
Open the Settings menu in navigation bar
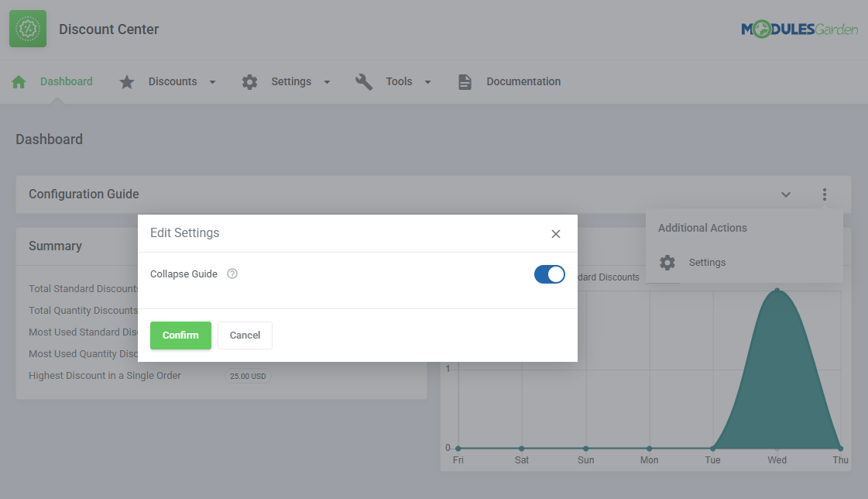click(291, 81)
